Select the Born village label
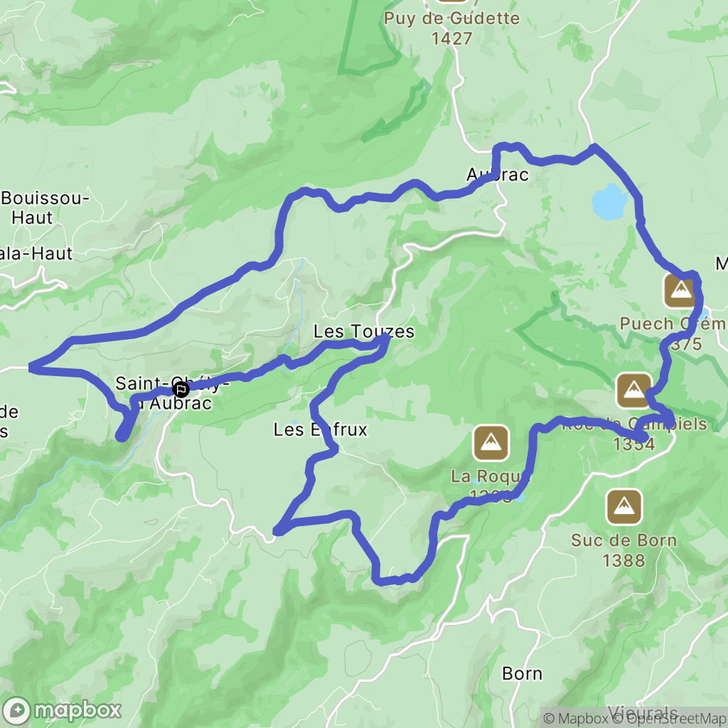The width and height of the screenshot is (728, 728). [523, 674]
